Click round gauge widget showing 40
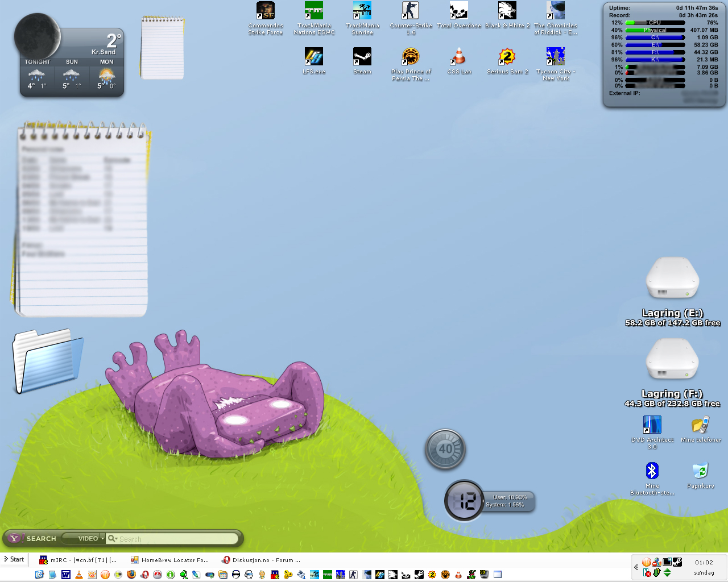The image size is (728, 582). coord(445,449)
